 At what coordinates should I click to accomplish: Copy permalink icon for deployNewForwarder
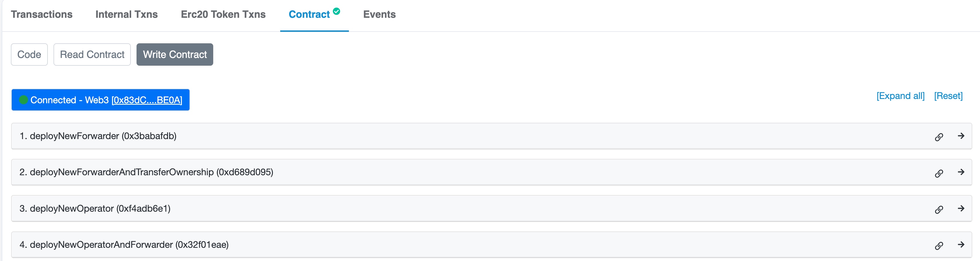[x=939, y=137]
